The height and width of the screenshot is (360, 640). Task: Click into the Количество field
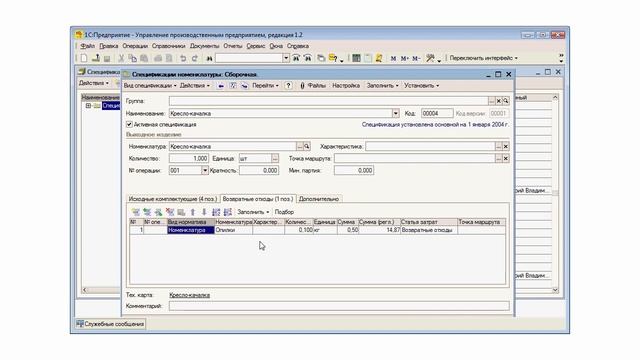(x=189, y=158)
